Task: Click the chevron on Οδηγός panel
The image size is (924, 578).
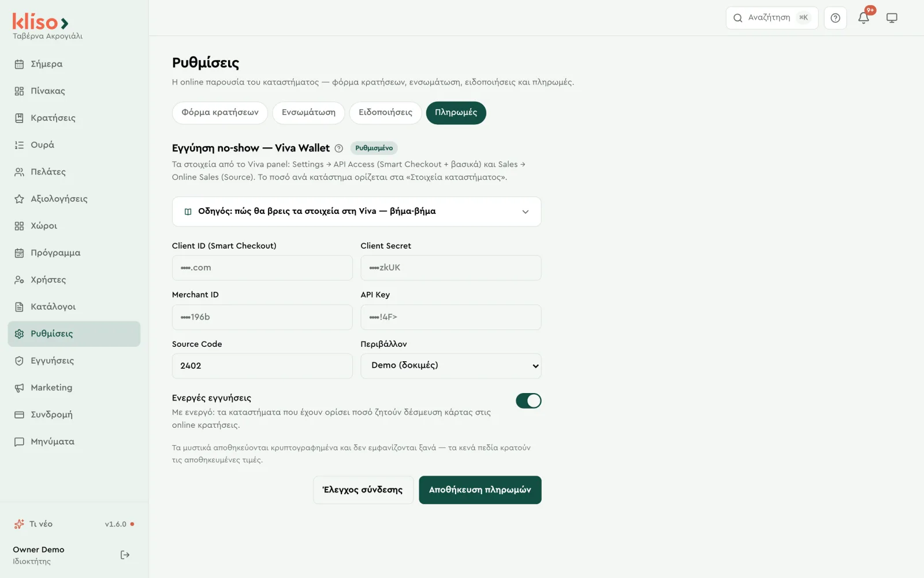Action: pos(526,212)
